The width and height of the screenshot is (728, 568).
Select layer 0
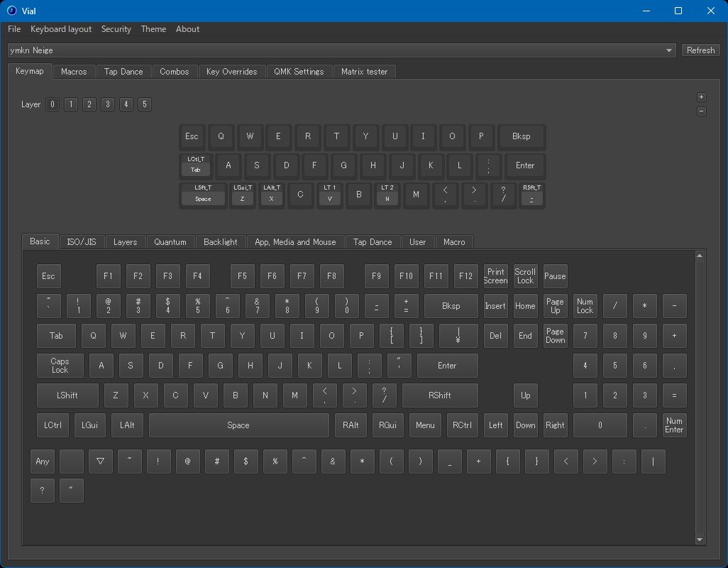pos(53,104)
